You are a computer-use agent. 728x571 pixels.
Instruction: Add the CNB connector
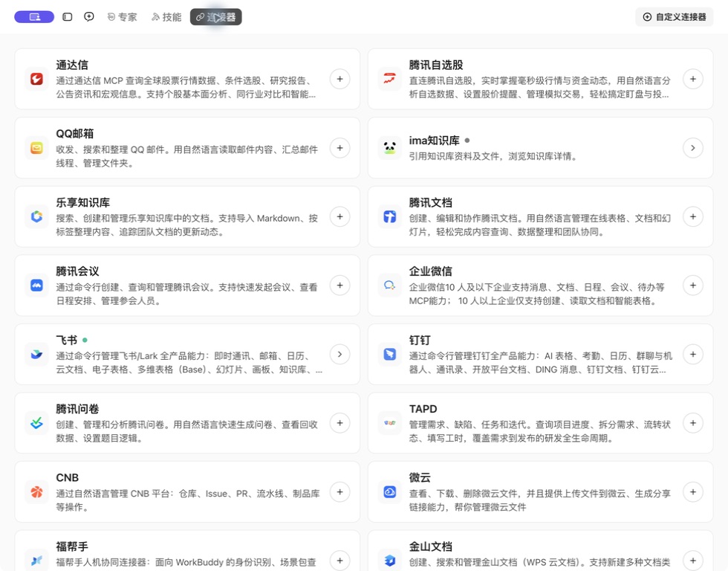click(x=340, y=491)
